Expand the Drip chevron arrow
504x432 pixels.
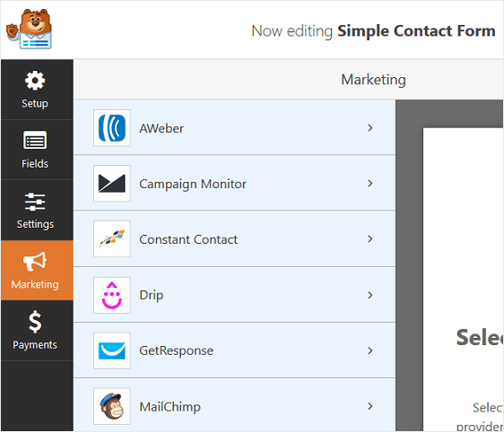370,295
